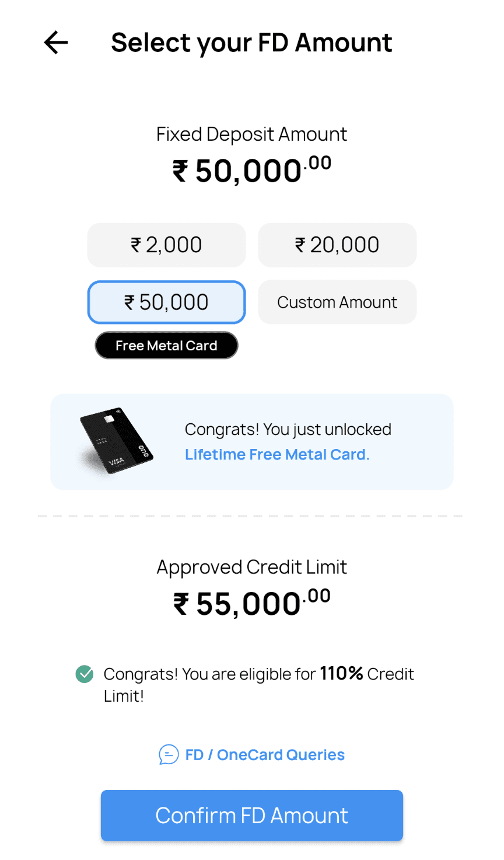Select the ₹ 2,000 amount option

pyautogui.click(x=166, y=245)
